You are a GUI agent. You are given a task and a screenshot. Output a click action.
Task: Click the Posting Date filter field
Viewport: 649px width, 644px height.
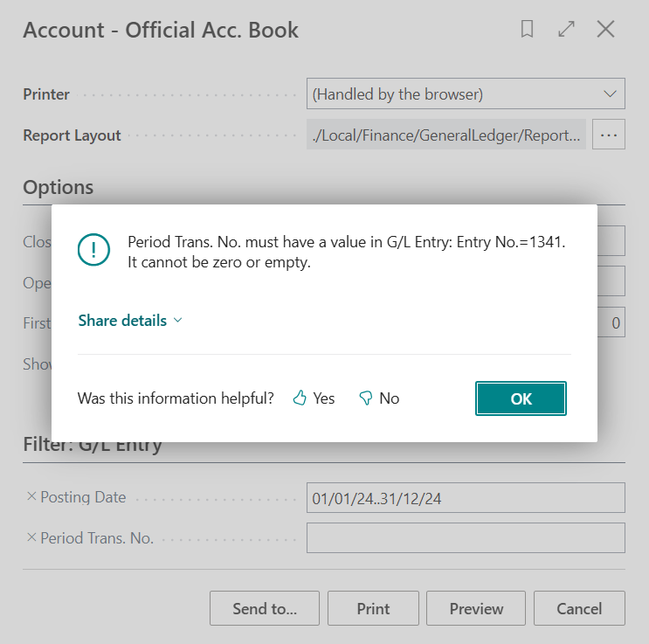click(x=466, y=497)
